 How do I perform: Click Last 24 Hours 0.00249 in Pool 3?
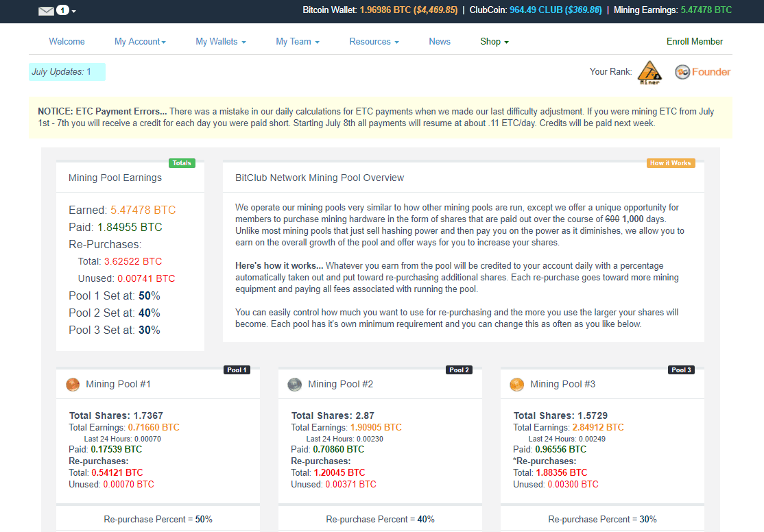point(566,439)
